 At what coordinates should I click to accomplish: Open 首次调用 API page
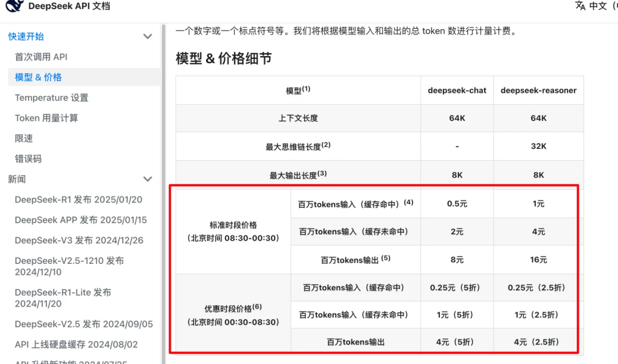(x=41, y=57)
